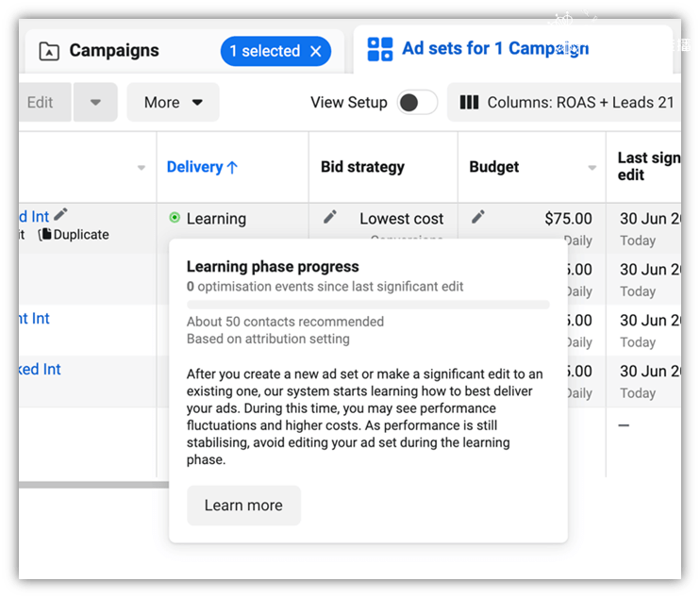Click the Learning delivery status text

pyautogui.click(x=216, y=219)
